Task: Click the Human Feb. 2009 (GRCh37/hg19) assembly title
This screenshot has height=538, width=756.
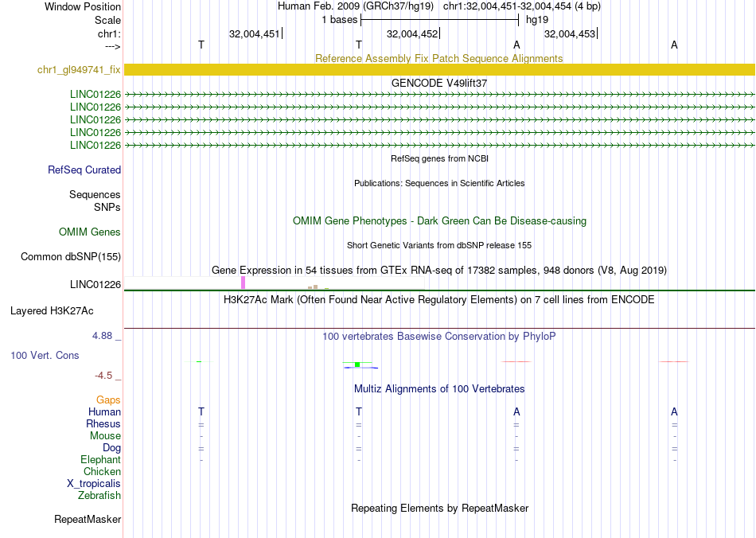Action: pos(356,6)
